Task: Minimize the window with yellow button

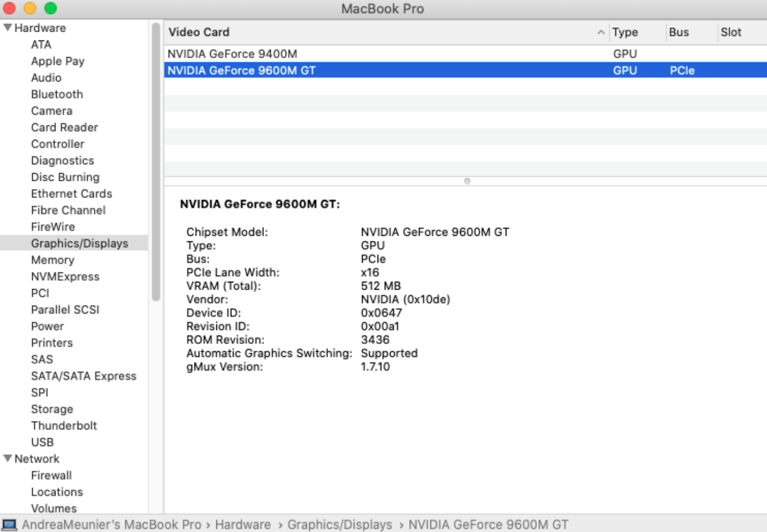Action: pyautogui.click(x=30, y=8)
